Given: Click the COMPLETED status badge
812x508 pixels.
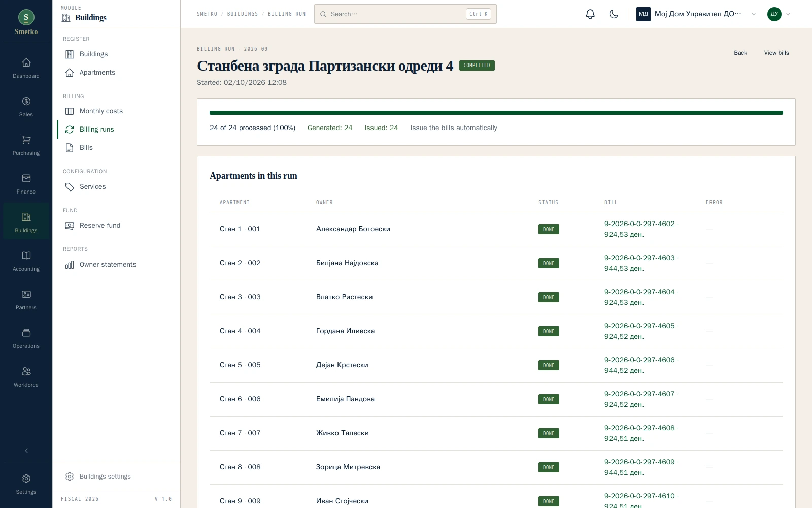Looking at the screenshot, I should pyautogui.click(x=477, y=66).
